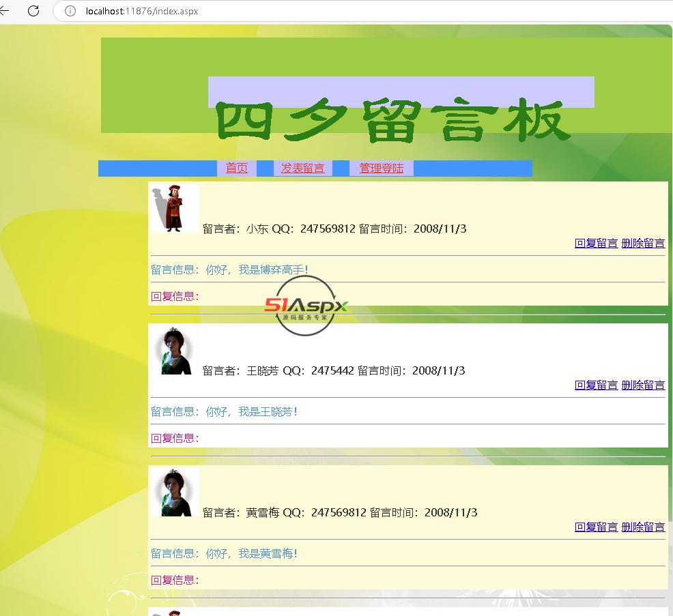Reply to 黄雪梅's message via 回复留言

(596, 527)
